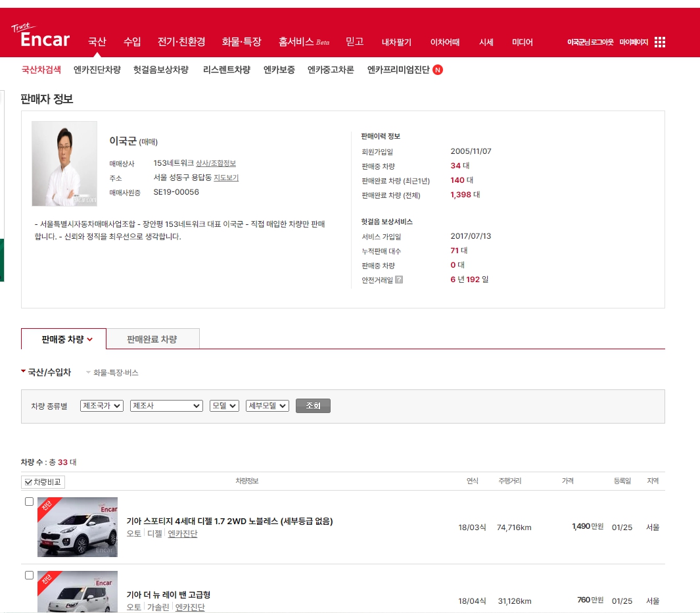700x613 pixels.
Task: Go to 내차팔기 page
Action: pyautogui.click(x=396, y=42)
